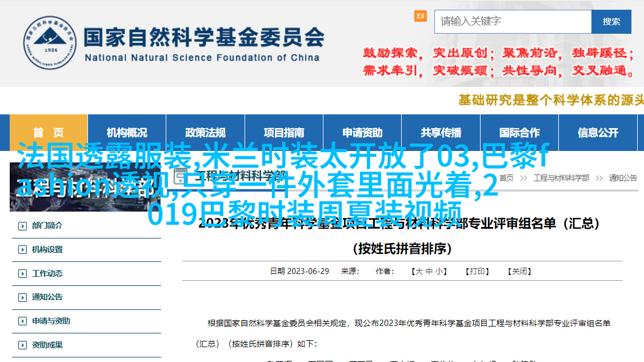Click the 工程与材料科学部 department banner image

pos(85,187)
